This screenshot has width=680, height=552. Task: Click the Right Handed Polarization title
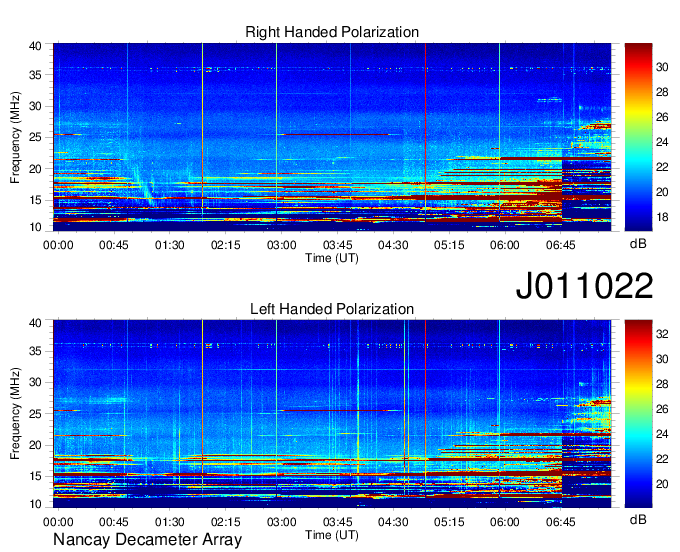pyautogui.click(x=332, y=32)
